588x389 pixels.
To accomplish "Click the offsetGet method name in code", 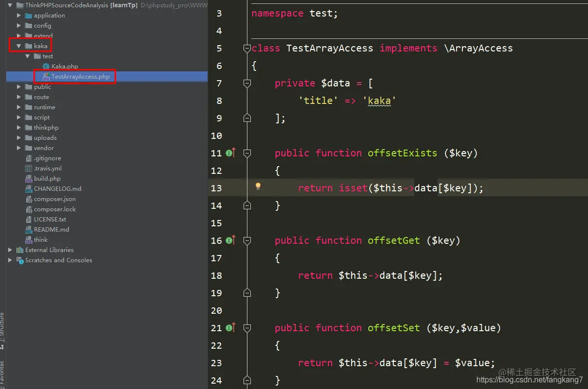I will click(x=393, y=240).
